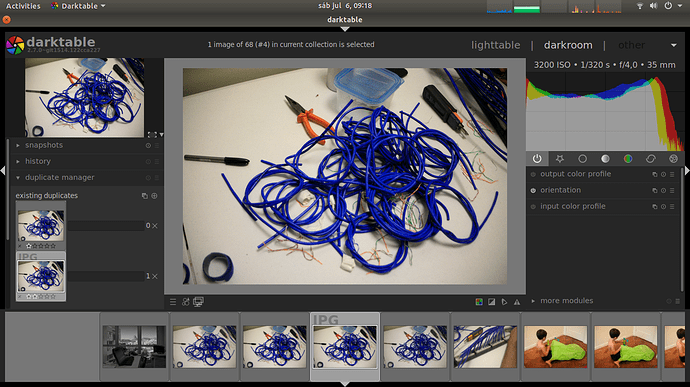Toggle the input color profile module
Viewport: 690px width, 387px height.
point(533,206)
